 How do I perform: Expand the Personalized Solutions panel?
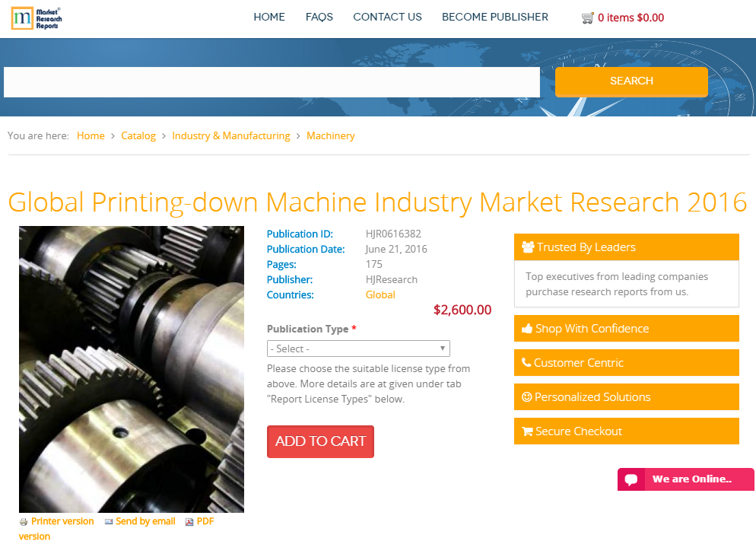pos(626,397)
